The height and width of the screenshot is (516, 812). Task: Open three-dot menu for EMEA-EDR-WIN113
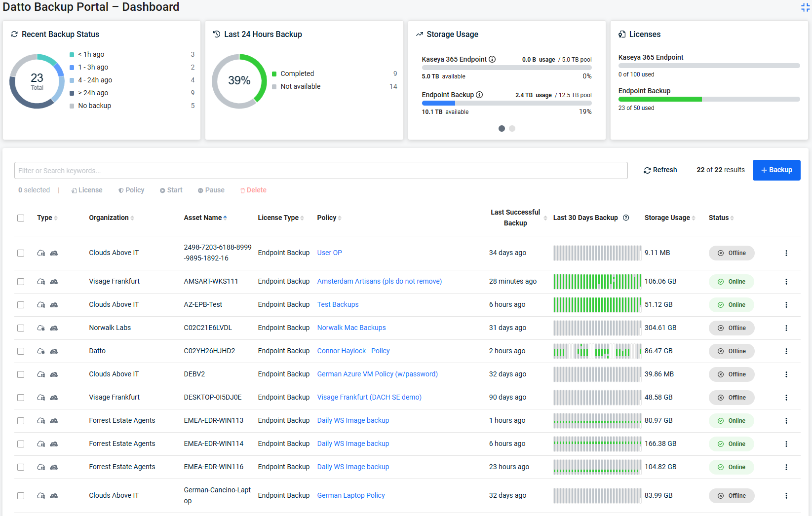(x=786, y=421)
